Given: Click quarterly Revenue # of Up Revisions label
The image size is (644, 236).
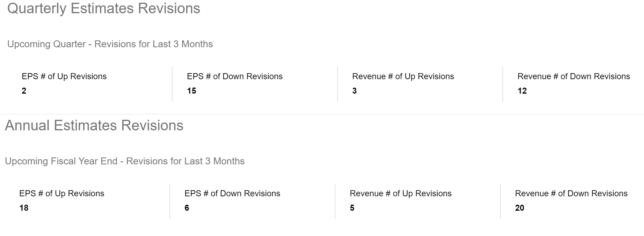Looking at the screenshot, I should tap(403, 76).
